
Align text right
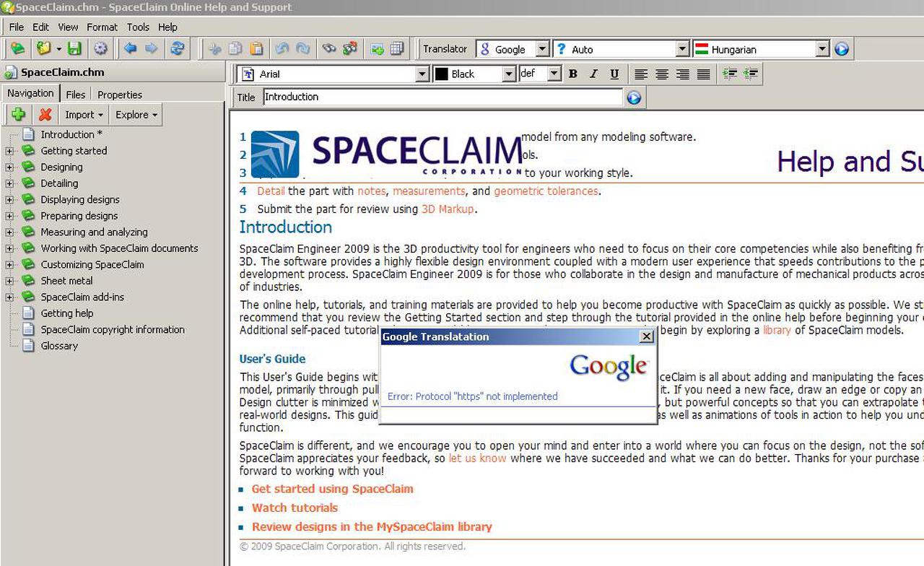tap(683, 74)
